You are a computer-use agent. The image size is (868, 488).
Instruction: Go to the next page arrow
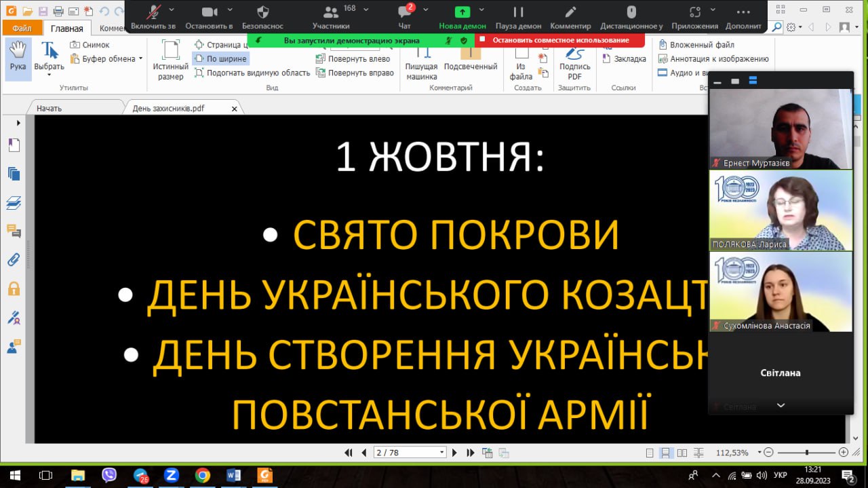pyautogui.click(x=455, y=453)
